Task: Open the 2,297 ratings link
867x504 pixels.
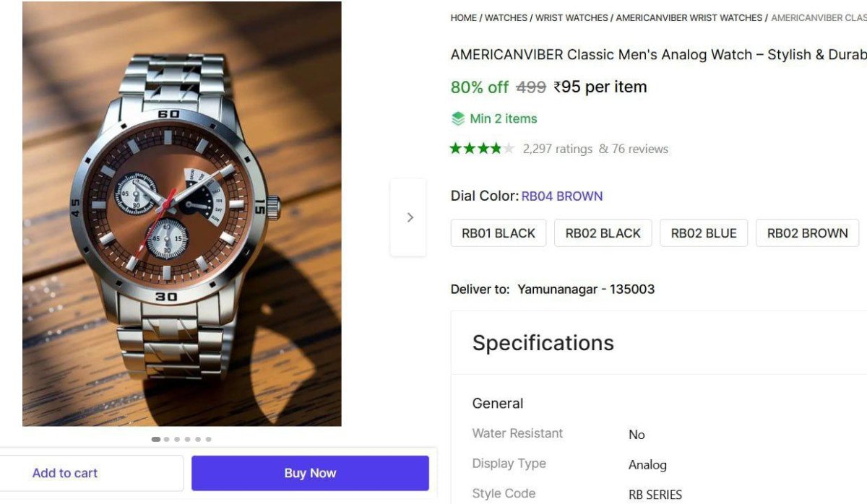Action: pyautogui.click(x=557, y=149)
